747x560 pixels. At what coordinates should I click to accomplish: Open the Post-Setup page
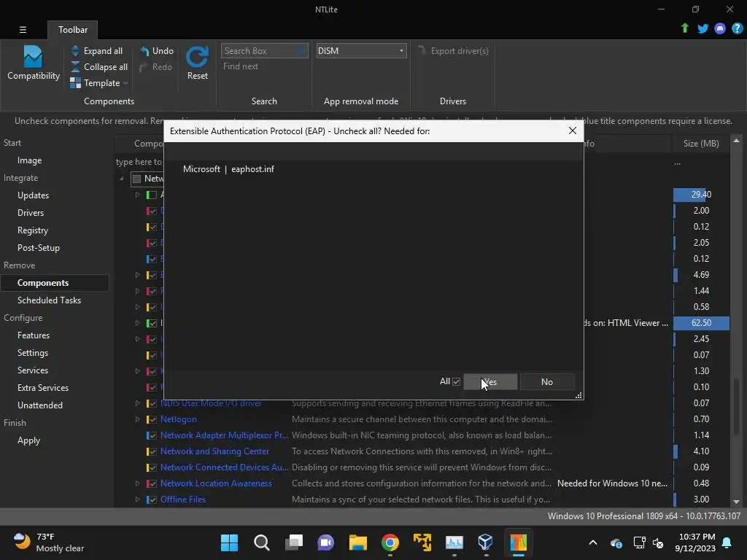click(x=39, y=248)
